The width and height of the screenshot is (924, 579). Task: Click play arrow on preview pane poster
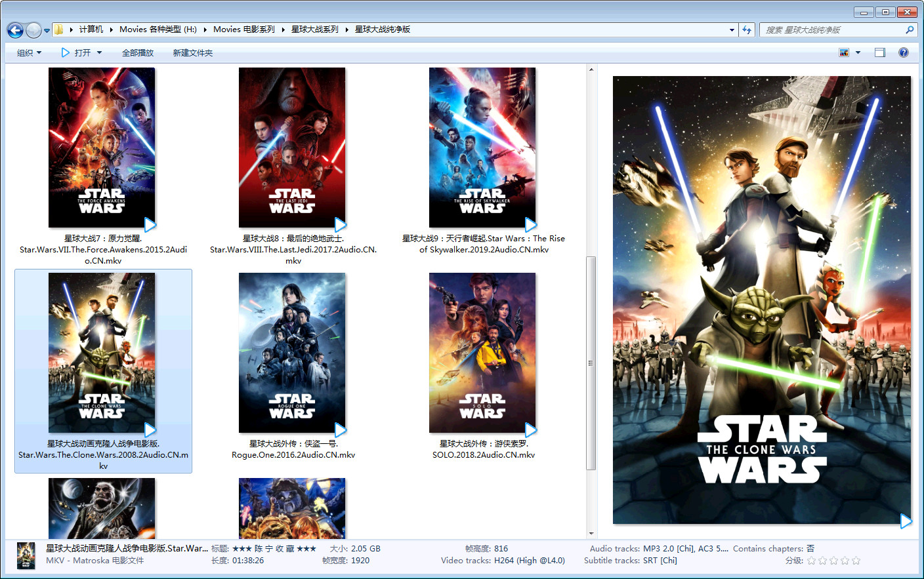[x=906, y=521]
